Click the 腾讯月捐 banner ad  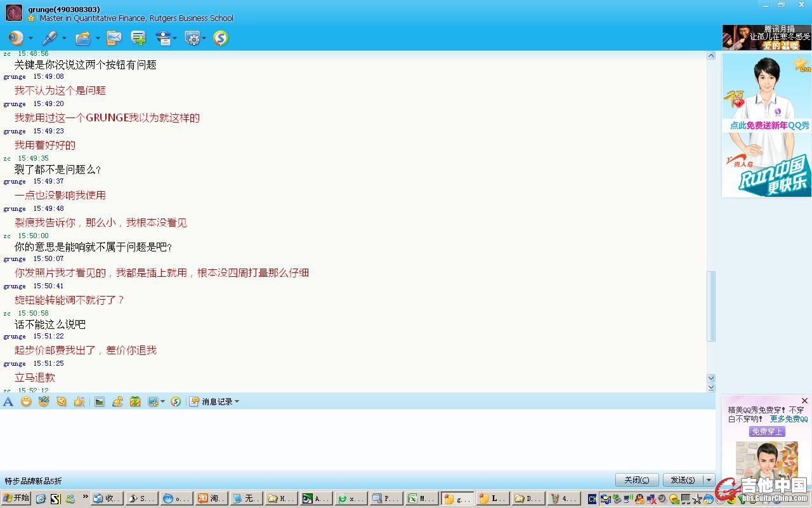click(x=766, y=37)
